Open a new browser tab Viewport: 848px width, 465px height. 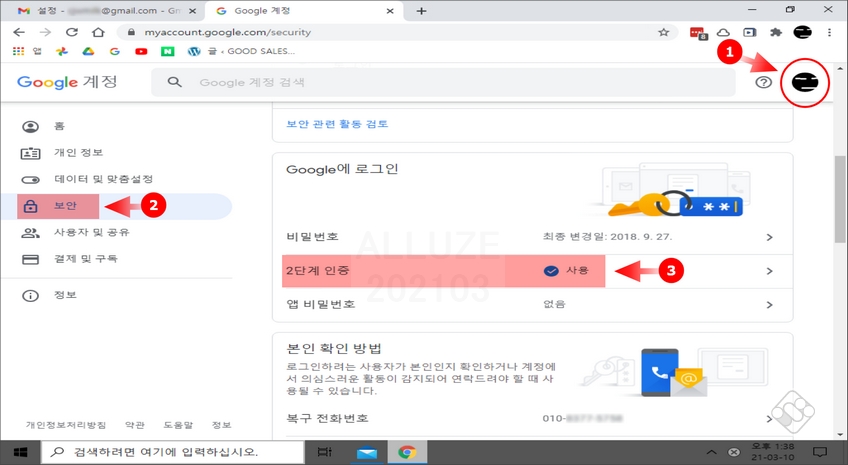pyautogui.click(x=421, y=11)
